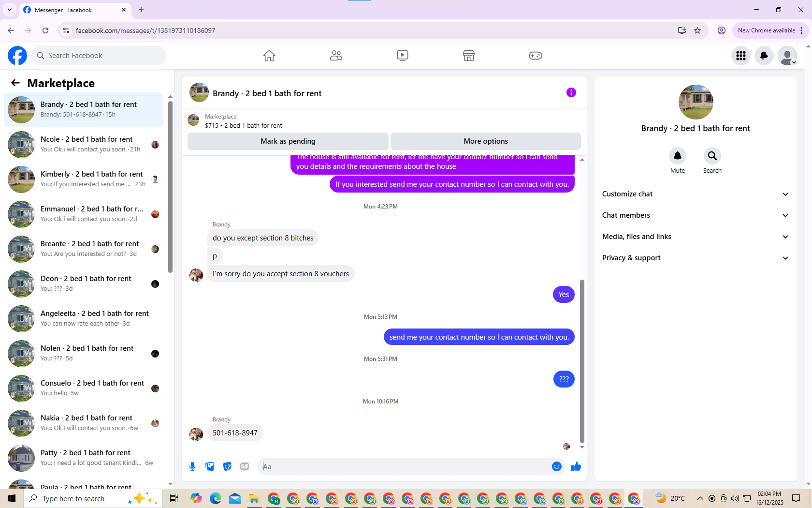Open the Facebook menu grid icon
Screen dimensions: 812x508
[741, 56]
